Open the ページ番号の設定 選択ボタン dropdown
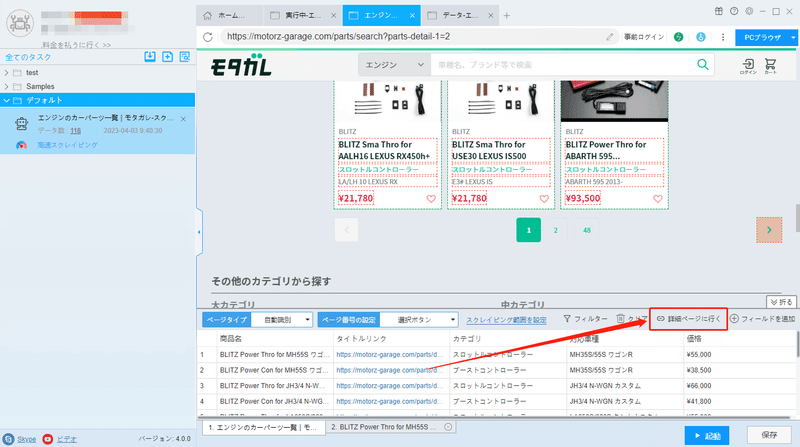 419,320
